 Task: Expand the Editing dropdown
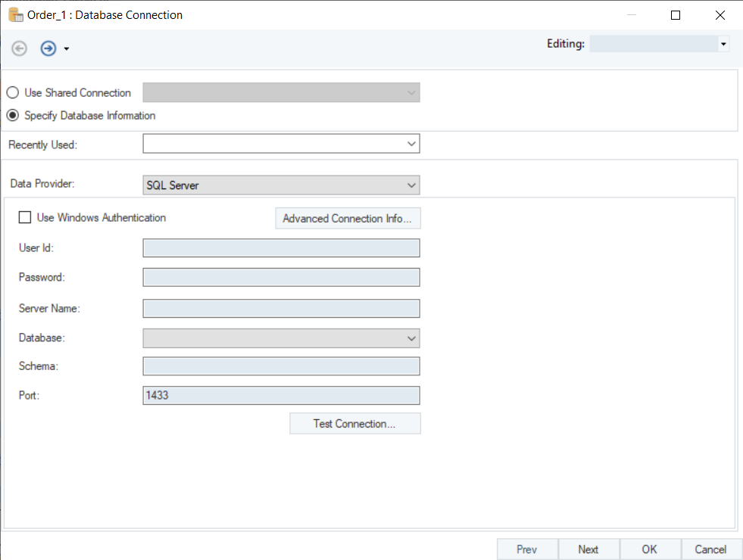tap(723, 45)
